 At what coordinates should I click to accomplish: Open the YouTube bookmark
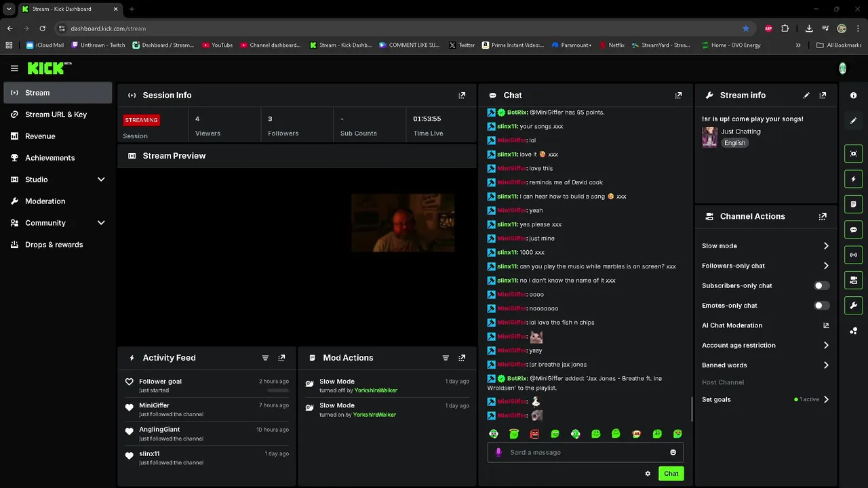click(x=217, y=45)
